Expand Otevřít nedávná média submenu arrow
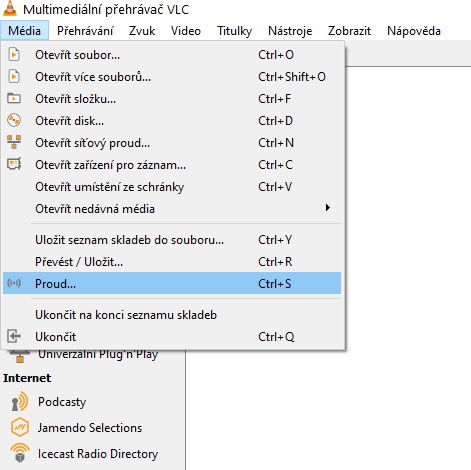Viewport: 471px width, 470px height. pyautogui.click(x=328, y=208)
